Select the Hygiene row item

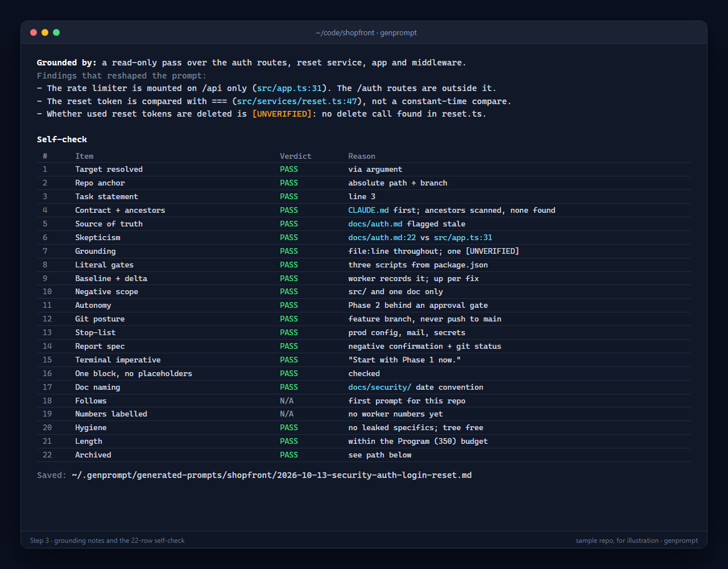coord(91,427)
